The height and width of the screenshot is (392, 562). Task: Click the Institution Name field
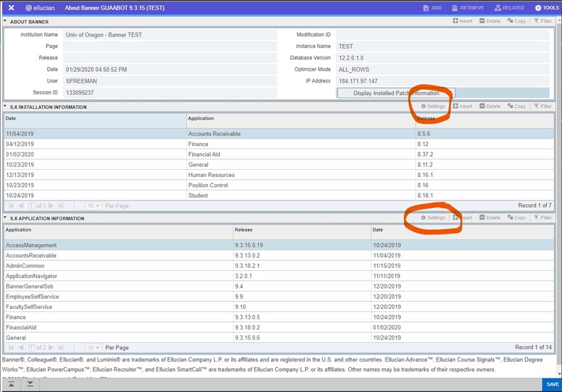pyautogui.click(x=170, y=35)
